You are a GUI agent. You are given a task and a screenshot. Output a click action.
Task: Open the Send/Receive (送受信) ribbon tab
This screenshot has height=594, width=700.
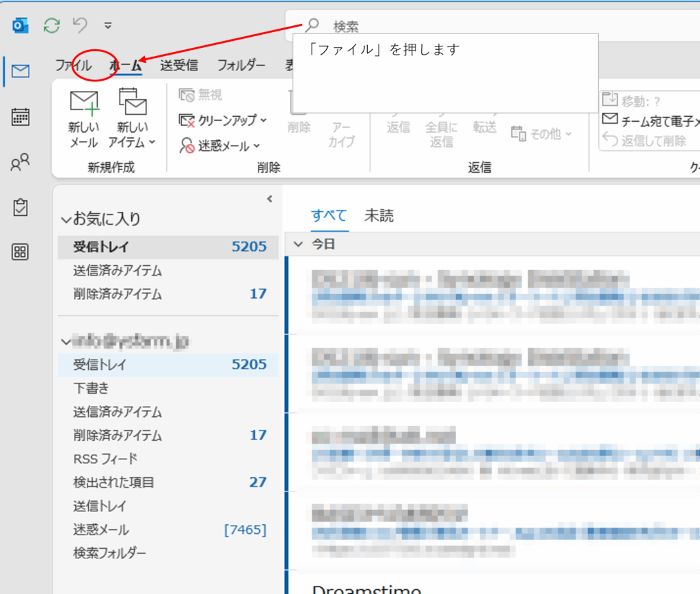point(179,66)
